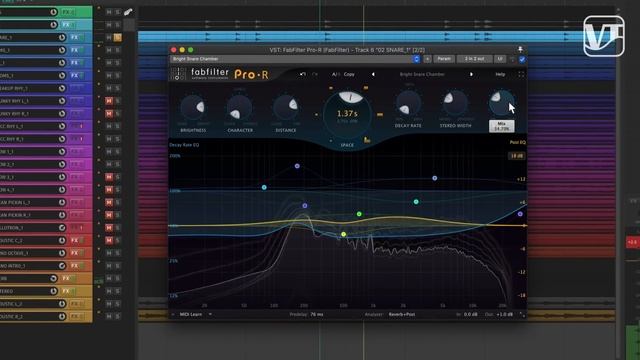The height and width of the screenshot is (360, 640).
Task: Go to the next preset arrow
Action: pyautogui.click(x=471, y=74)
